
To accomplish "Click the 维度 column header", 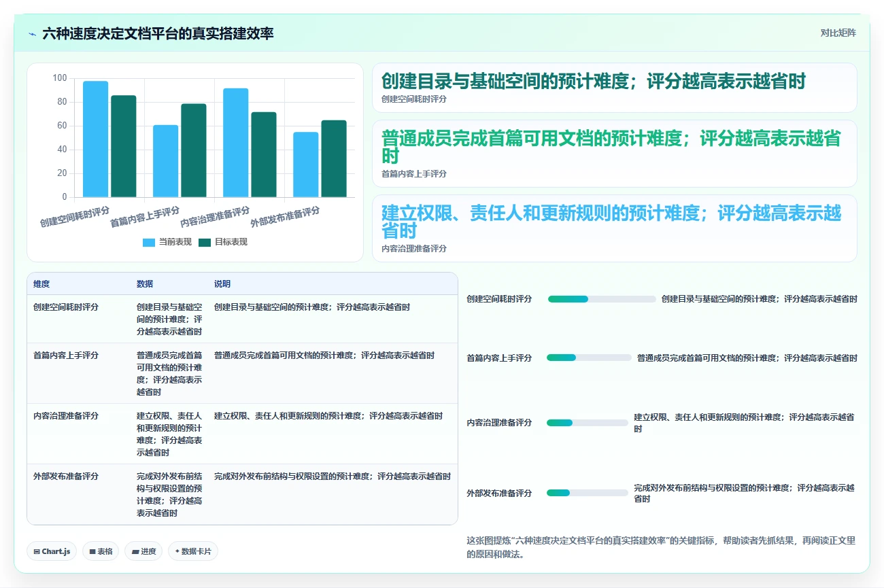I will coord(41,284).
